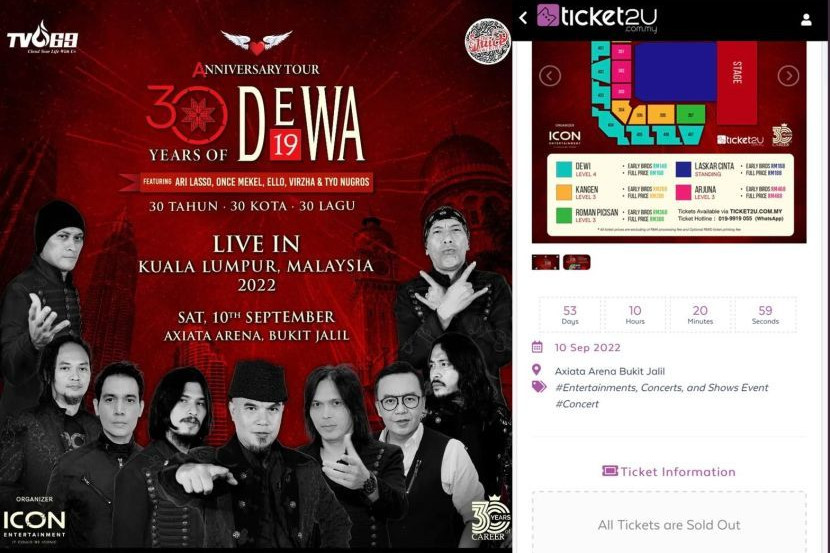Open the #Concert hashtag link

(x=577, y=404)
